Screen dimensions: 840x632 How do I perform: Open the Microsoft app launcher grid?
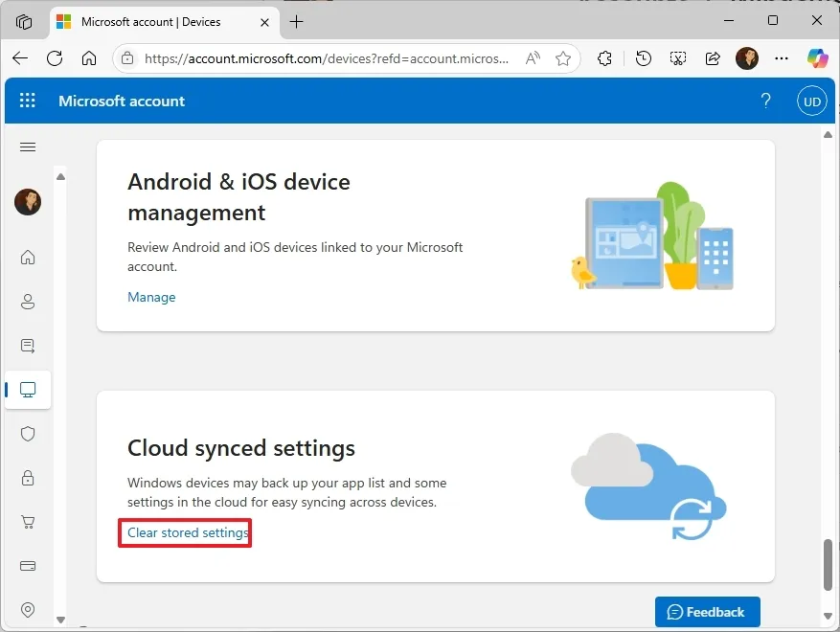coord(27,100)
